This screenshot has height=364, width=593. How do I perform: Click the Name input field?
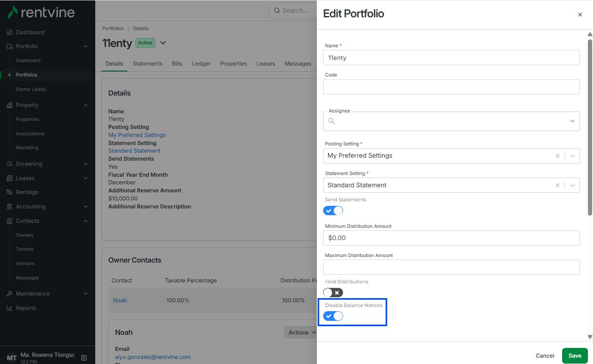pyautogui.click(x=451, y=58)
